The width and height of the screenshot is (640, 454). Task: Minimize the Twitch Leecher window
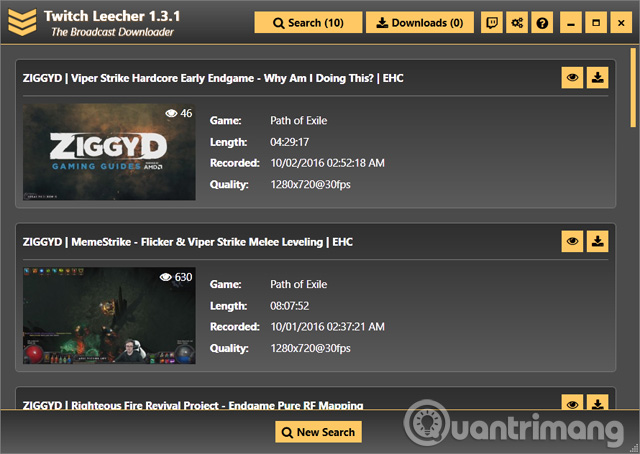click(x=571, y=22)
